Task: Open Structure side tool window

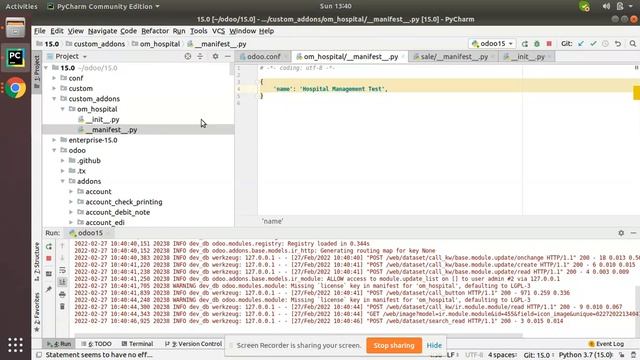Action: tap(37, 262)
